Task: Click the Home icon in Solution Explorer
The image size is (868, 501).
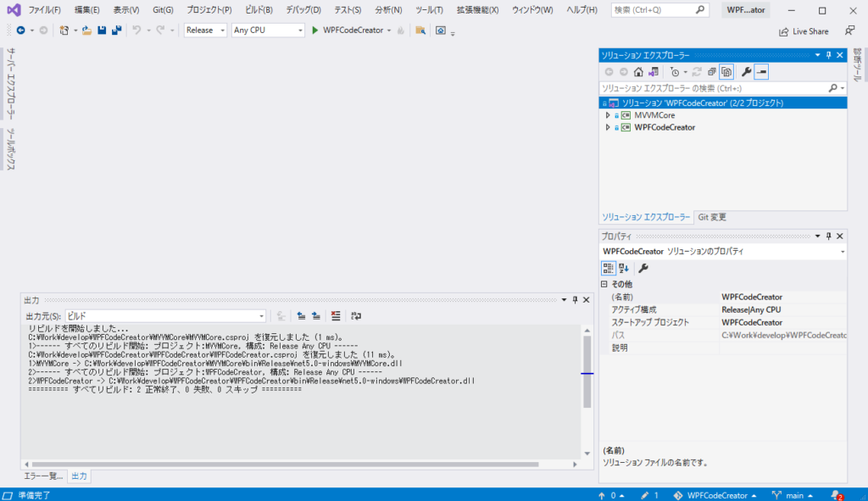Action: (x=638, y=72)
